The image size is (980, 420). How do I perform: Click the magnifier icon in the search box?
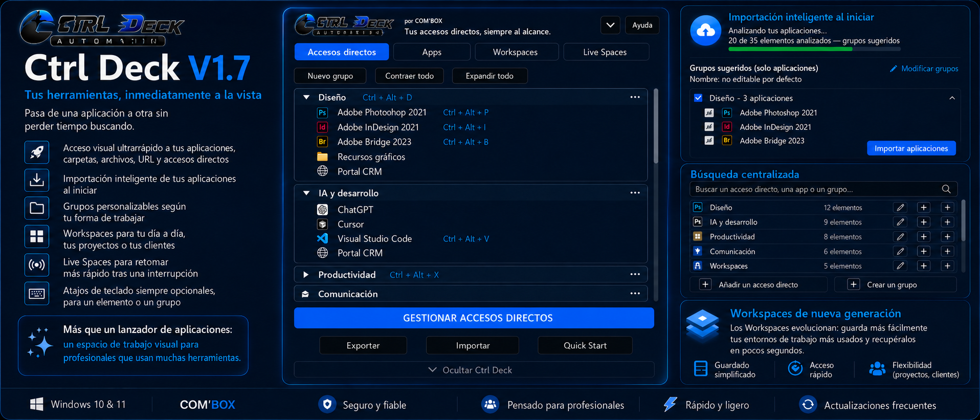(x=946, y=189)
